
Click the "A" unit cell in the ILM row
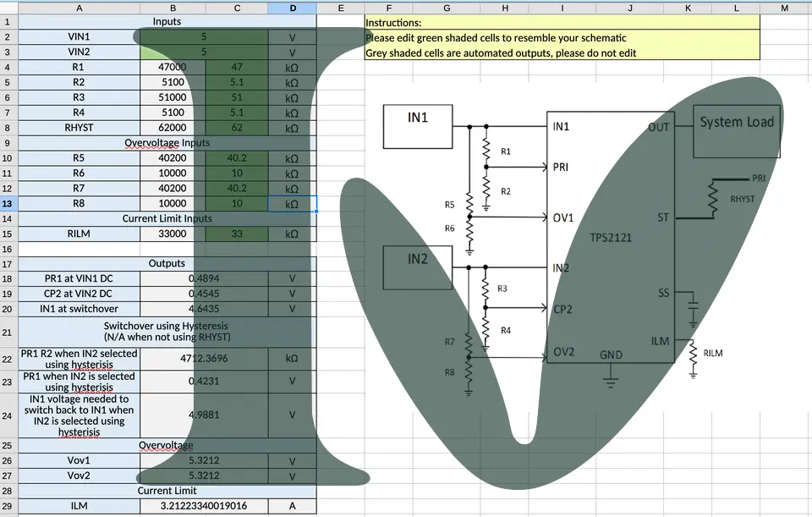click(x=292, y=506)
